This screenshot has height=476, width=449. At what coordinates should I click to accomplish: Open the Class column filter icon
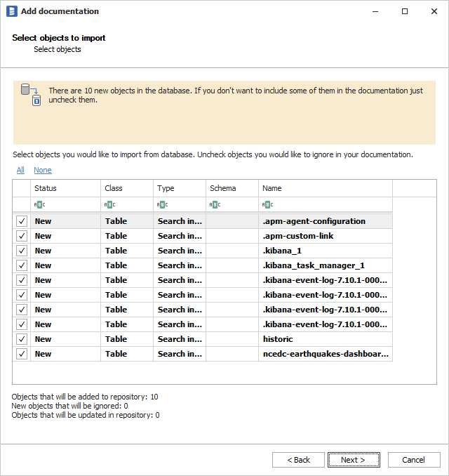(109, 204)
